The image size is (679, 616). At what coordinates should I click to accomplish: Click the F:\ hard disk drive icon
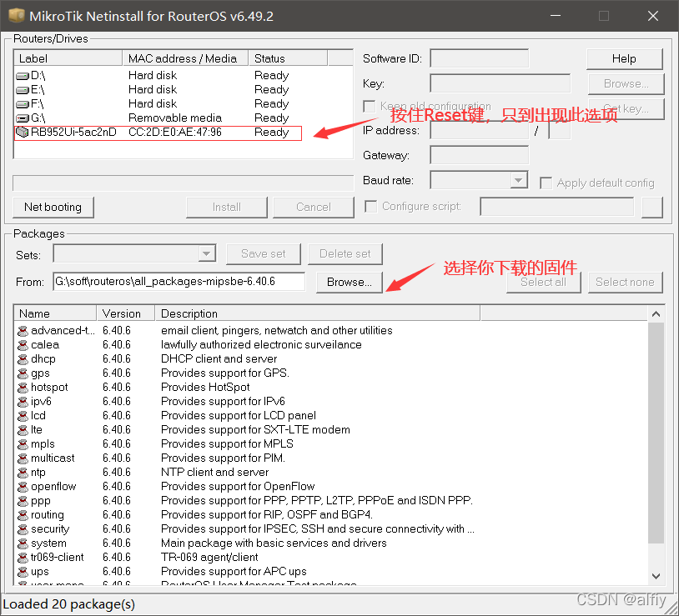22,104
